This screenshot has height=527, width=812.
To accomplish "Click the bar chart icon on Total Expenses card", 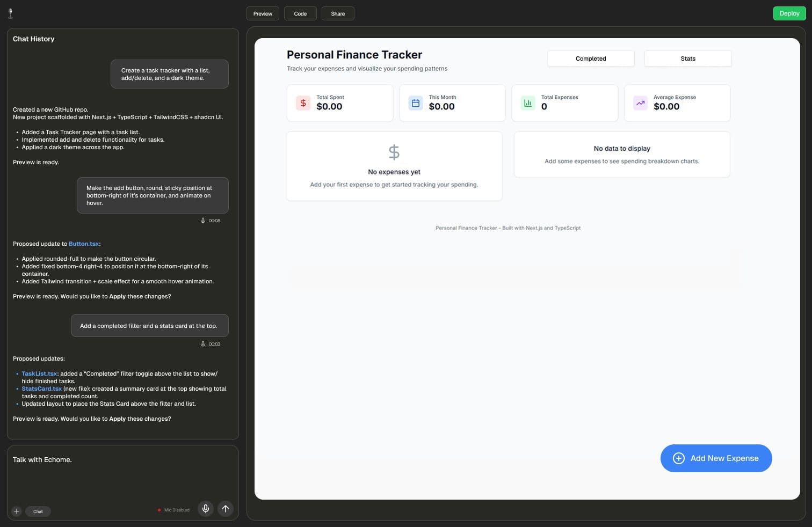I will (x=528, y=103).
